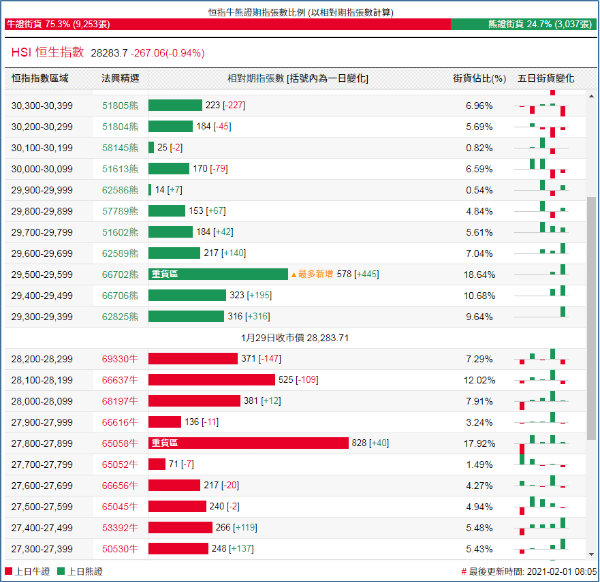Click the scrollbar down arrow
The width and height of the screenshot is (600, 582).
591,554
